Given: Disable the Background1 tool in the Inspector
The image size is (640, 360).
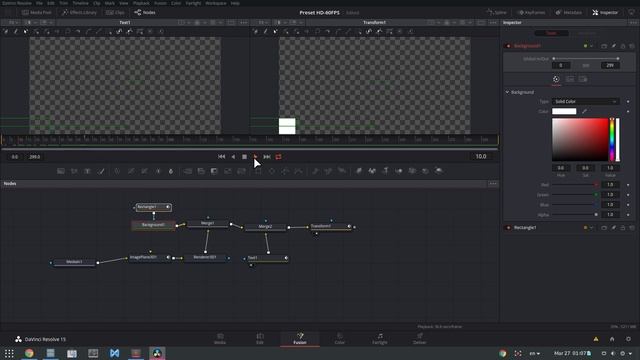Looking at the screenshot, I should click(x=508, y=46).
